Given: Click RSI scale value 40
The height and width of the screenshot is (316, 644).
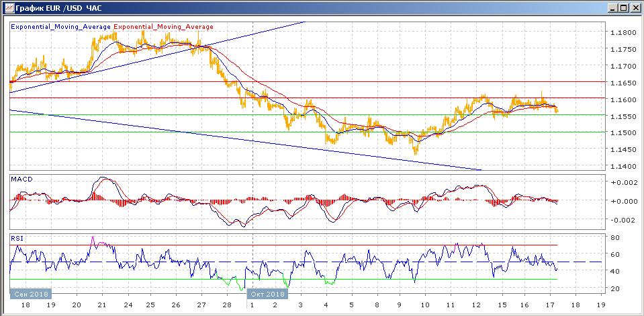Looking at the screenshot, I should (615, 271).
